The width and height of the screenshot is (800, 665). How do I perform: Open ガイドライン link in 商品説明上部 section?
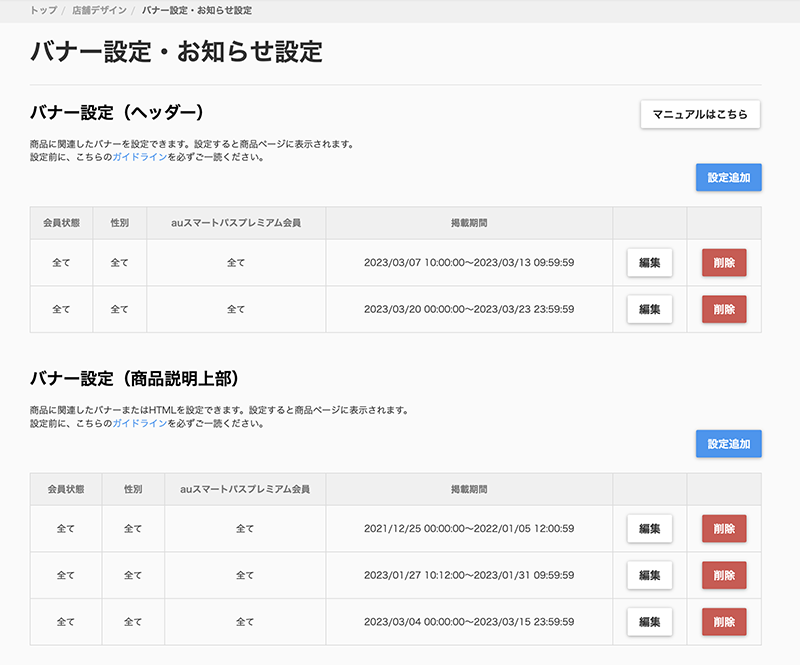pyautogui.click(x=140, y=423)
